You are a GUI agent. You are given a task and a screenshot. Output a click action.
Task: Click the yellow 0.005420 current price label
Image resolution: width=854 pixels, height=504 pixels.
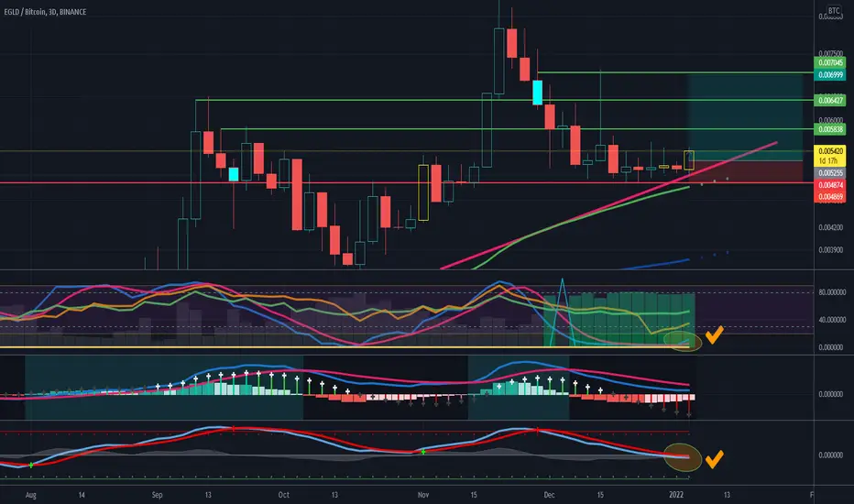pyautogui.click(x=830, y=156)
